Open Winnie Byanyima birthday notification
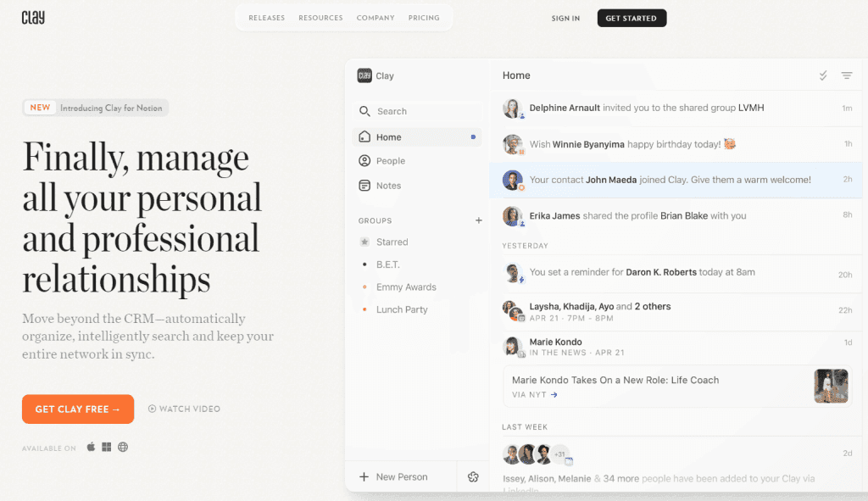Screen dimensions: 868x501 pyautogui.click(x=676, y=144)
